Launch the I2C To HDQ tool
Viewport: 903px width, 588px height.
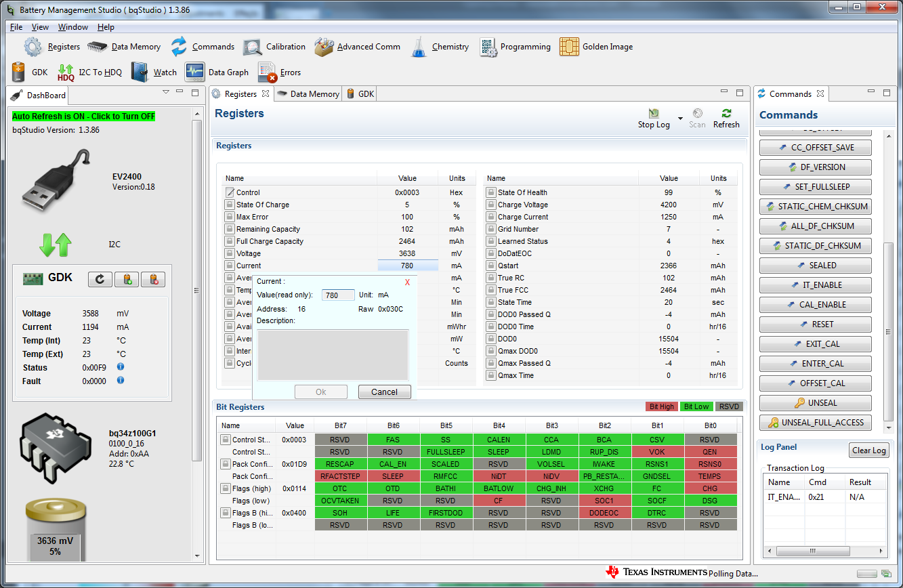(66, 72)
